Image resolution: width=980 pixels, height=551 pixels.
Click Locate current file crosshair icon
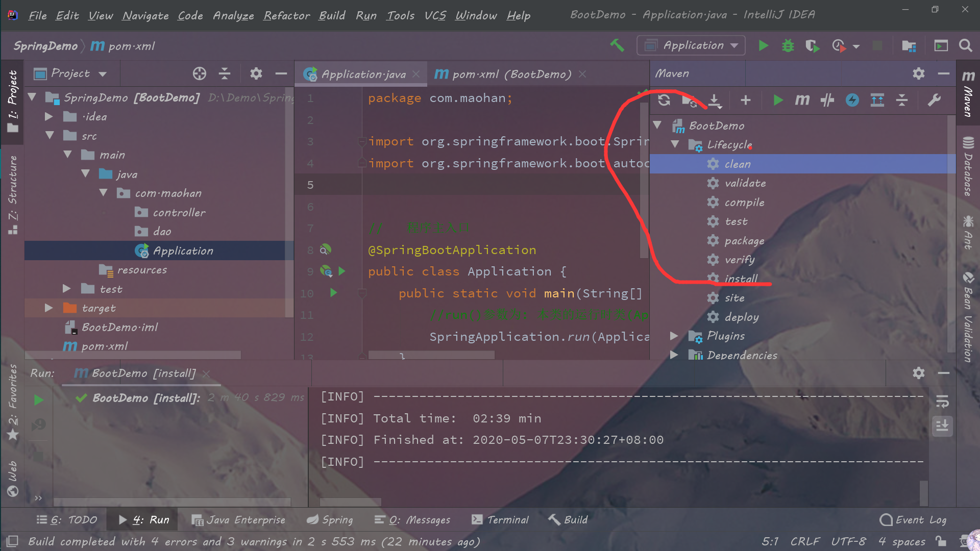199,73
